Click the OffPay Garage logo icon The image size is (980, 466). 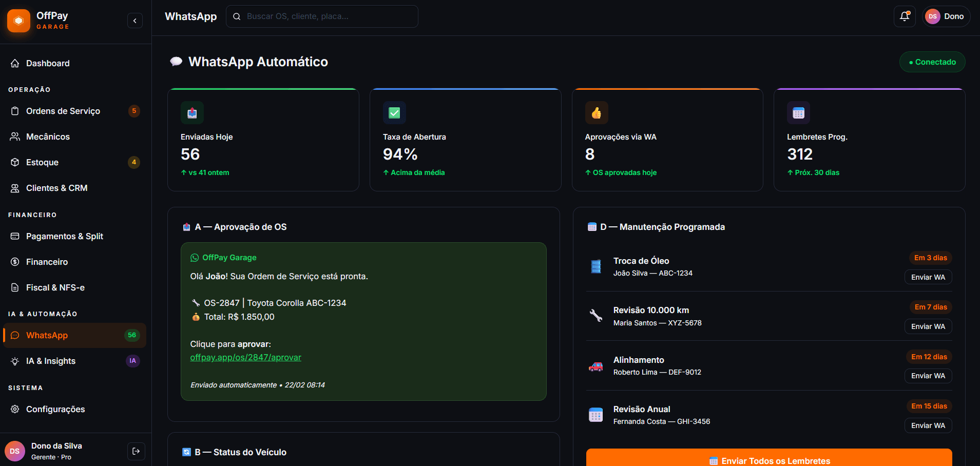(19, 21)
